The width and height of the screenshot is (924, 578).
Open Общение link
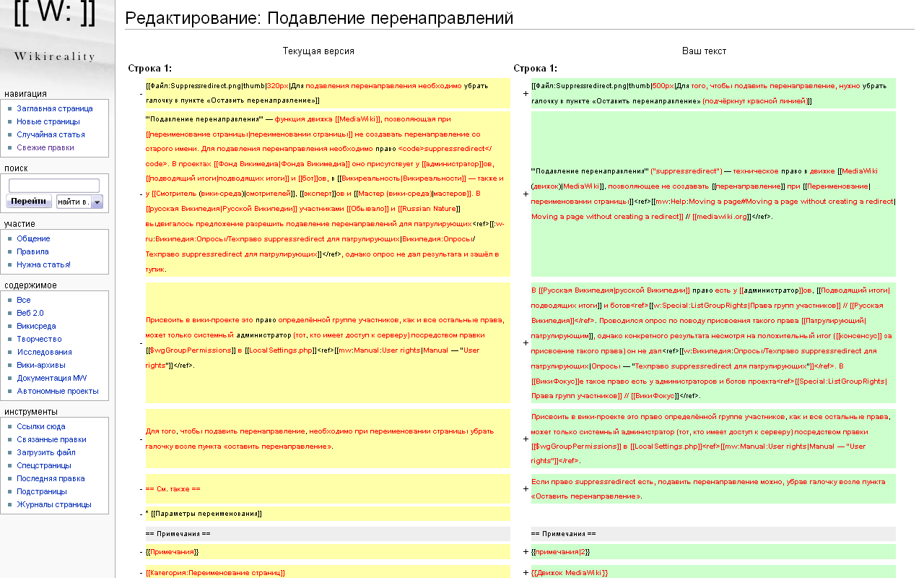tap(34, 238)
